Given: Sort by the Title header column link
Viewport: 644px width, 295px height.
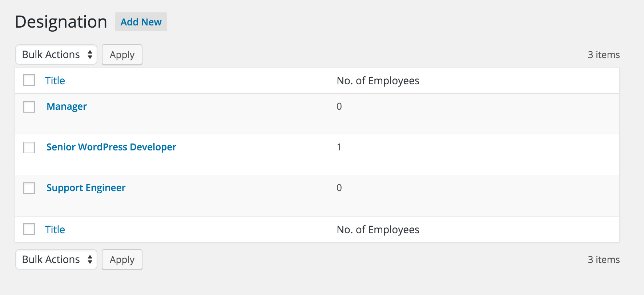Looking at the screenshot, I should click(x=55, y=81).
